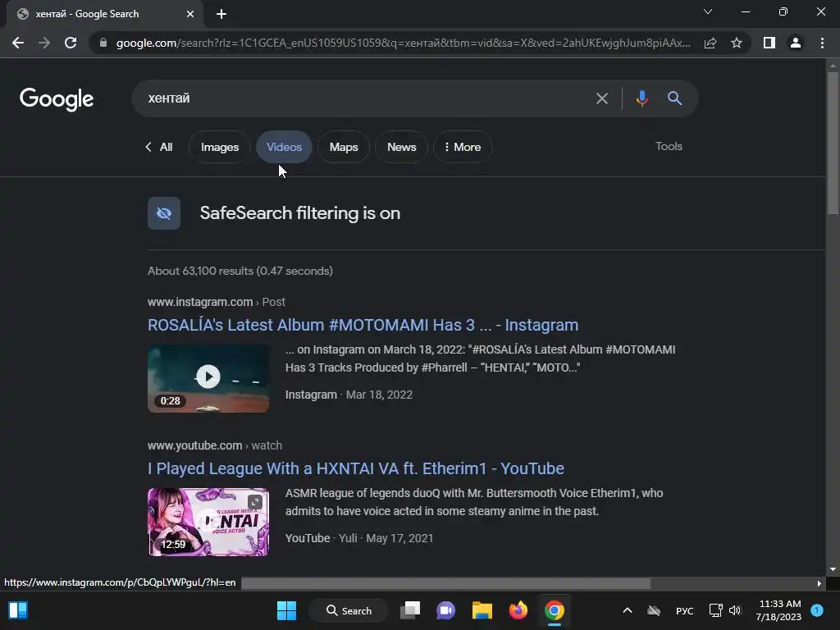Click the horizontal scrollbar right arrow
Viewport: 840px width, 630px height.
click(x=819, y=583)
